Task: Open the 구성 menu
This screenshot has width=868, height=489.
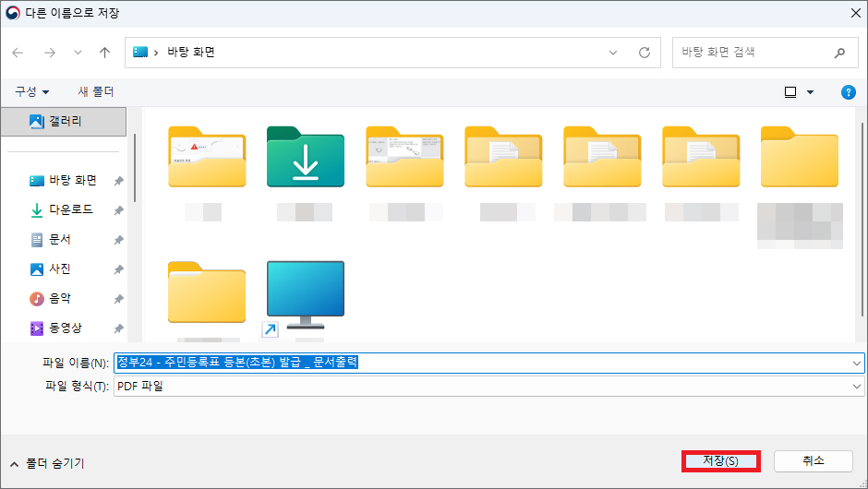Action: [x=32, y=92]
